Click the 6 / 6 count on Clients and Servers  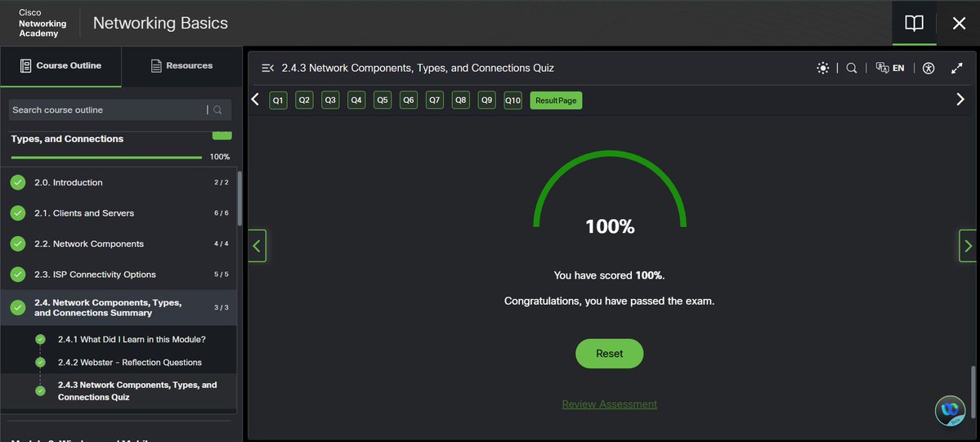pos(222,213)
